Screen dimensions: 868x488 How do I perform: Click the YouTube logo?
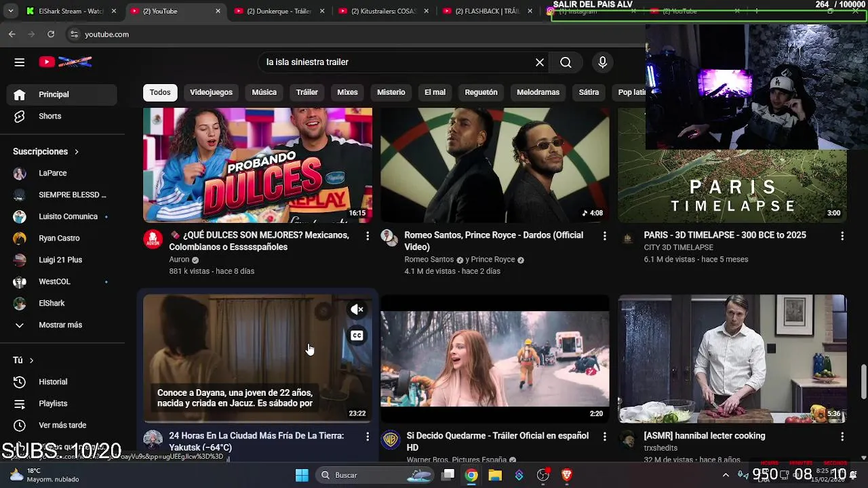pyautogui.click(x=65, y=62)
